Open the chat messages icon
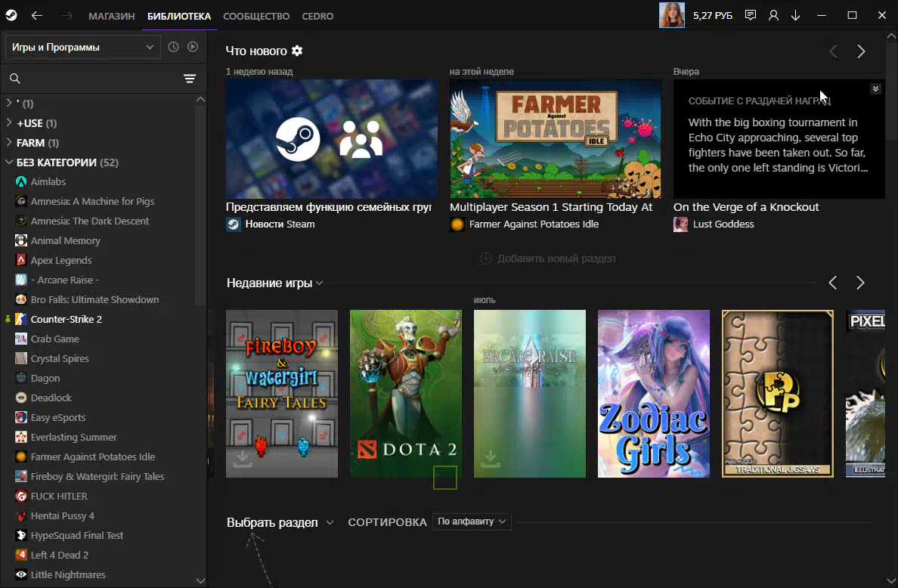This screenshot has height=588, width=898. pos(751,15)
